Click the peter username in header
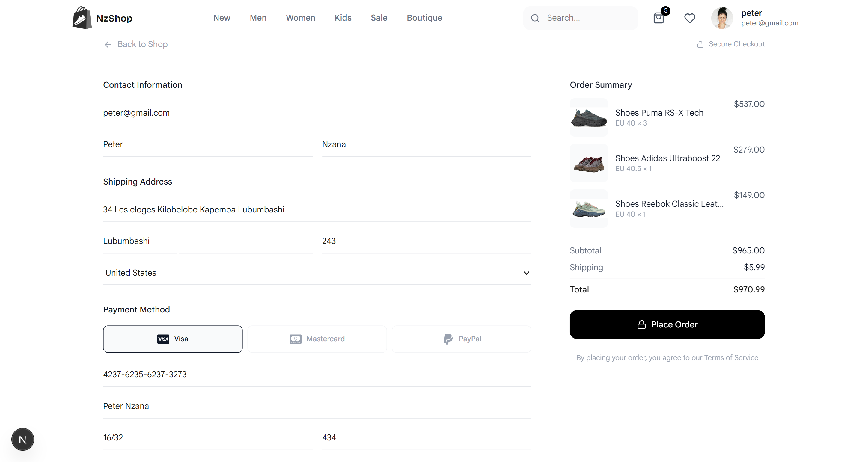This screenshot has height=462, width=868. (x=751, y=13)
